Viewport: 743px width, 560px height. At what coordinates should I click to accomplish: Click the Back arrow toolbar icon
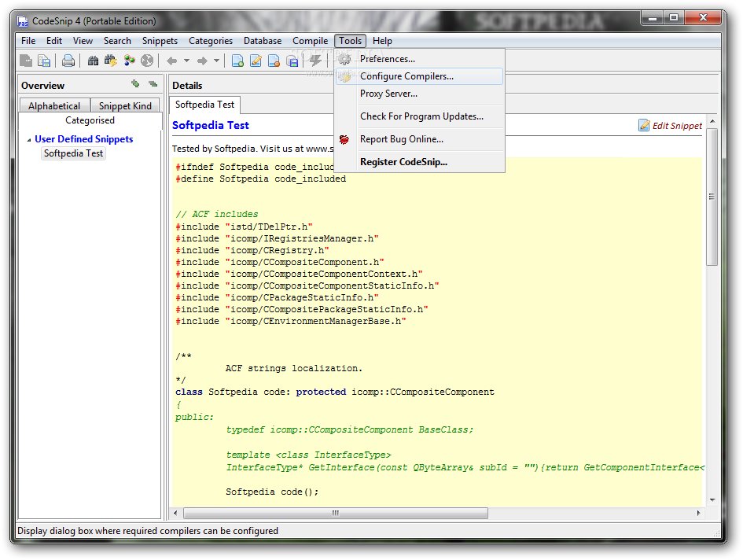coord(172,61)
